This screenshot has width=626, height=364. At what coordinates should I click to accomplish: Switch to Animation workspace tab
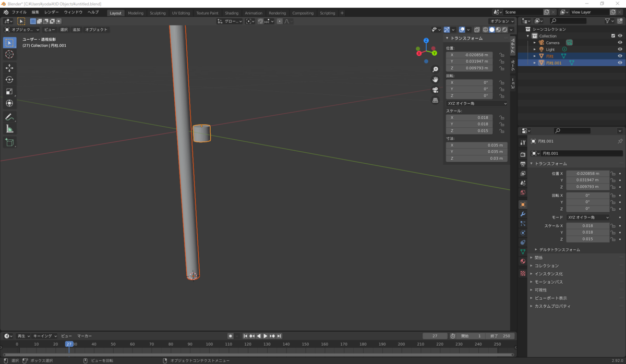[254, 13]
